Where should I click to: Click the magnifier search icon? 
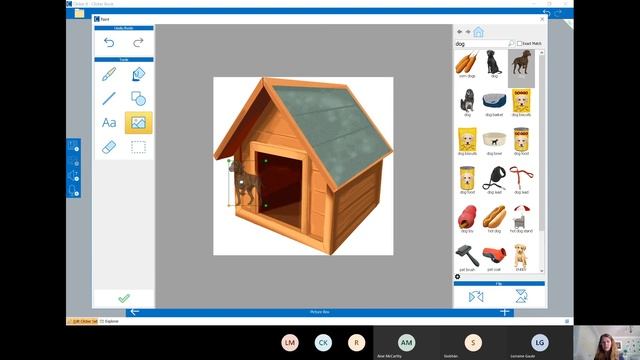point(511,43)
